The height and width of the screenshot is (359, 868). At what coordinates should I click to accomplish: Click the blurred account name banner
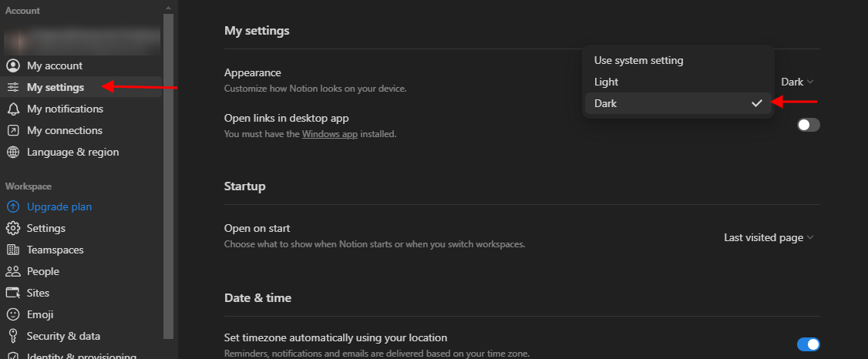coord(82,40)
